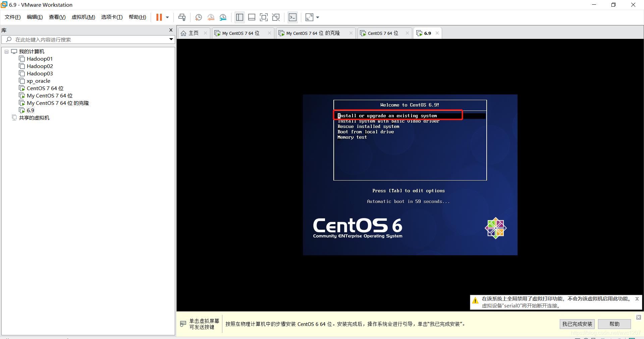Choose 'Install system with basic video driver'
Image resolution: width=644 pixels, height=339 pixels.
388,121
